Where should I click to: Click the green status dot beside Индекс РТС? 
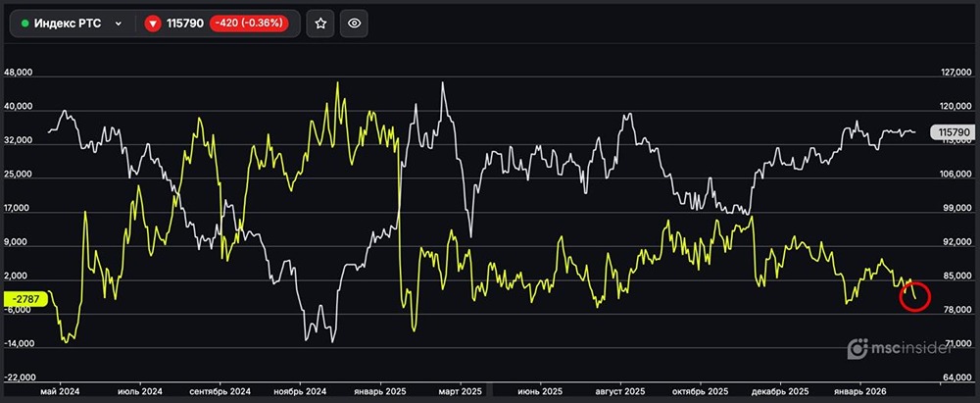[25, 24]
